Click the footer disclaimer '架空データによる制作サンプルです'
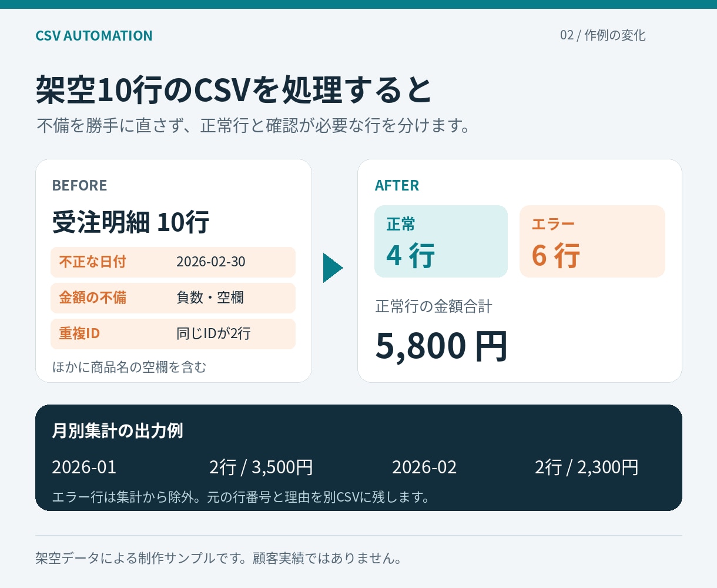 click(219, 558)
